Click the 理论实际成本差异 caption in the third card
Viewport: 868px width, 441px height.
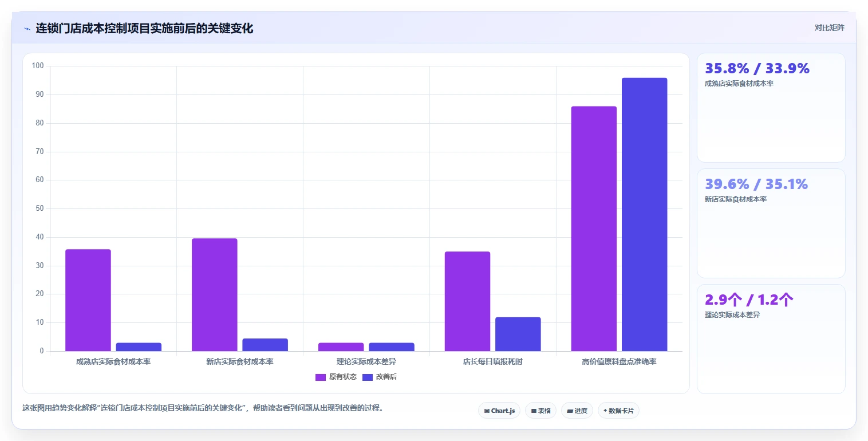coord(732,315)
